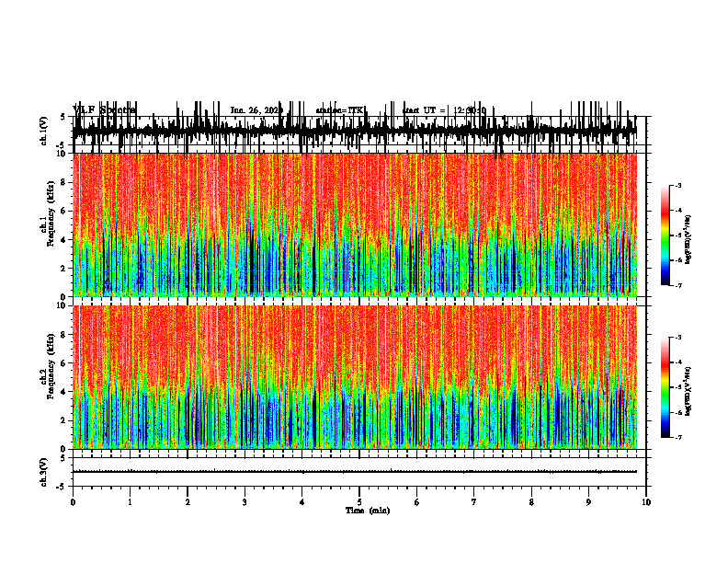
Task: Click the '4' minute tick on time axis
Action: pos(302,502)
